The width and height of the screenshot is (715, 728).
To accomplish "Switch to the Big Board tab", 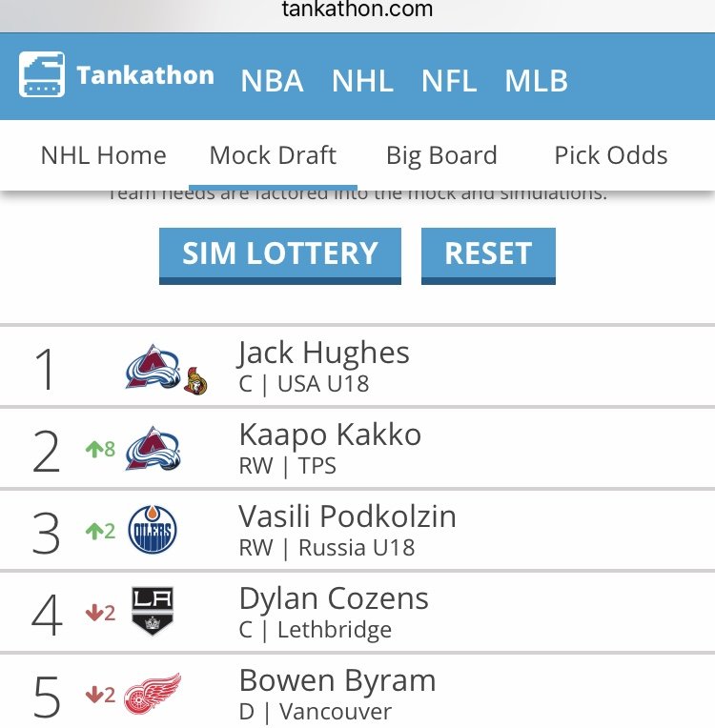I will [441, 155].
